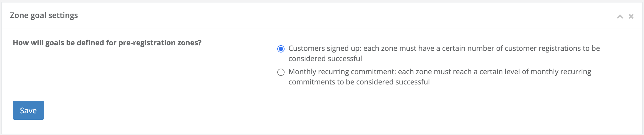This screenshot has height=135, width=644.
Task: Click 'commitments to be considered successful' text
Action: (359, 82)
